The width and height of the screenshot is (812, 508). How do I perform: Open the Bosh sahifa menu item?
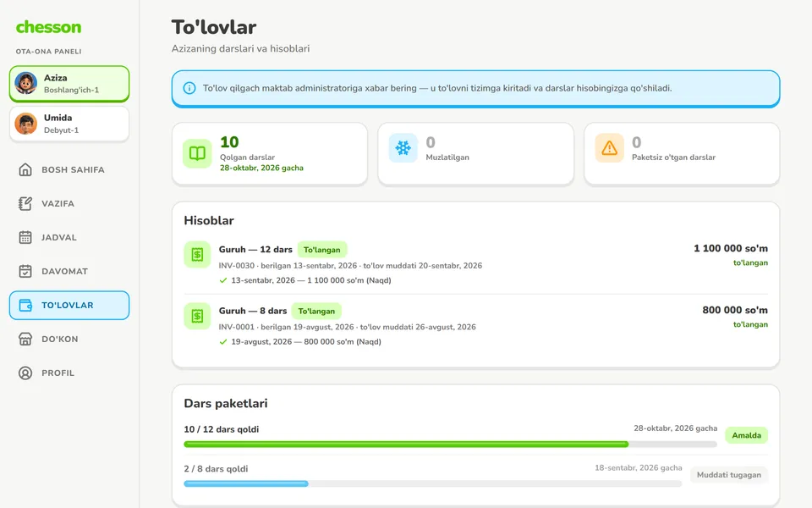[x=69, y=169]
